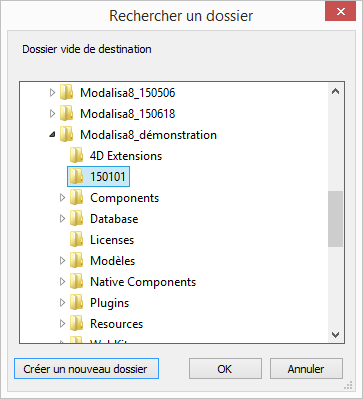Viewport: 363px width, 399px height.
Task: Select the Resources folder icon
Action: pyautogui.click(x=77, y=323)
